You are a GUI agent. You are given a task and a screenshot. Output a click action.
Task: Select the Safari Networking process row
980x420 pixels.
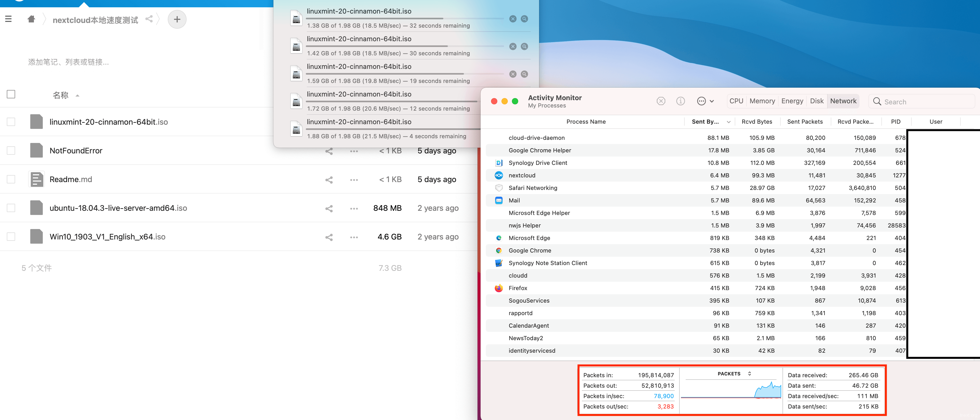tap(696, 188)
